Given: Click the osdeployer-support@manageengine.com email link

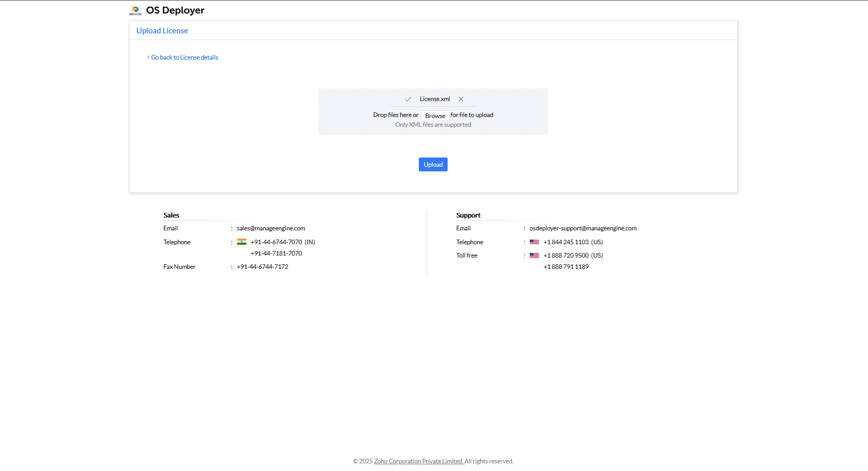Looking at the screenshot, I should (583, 228).
